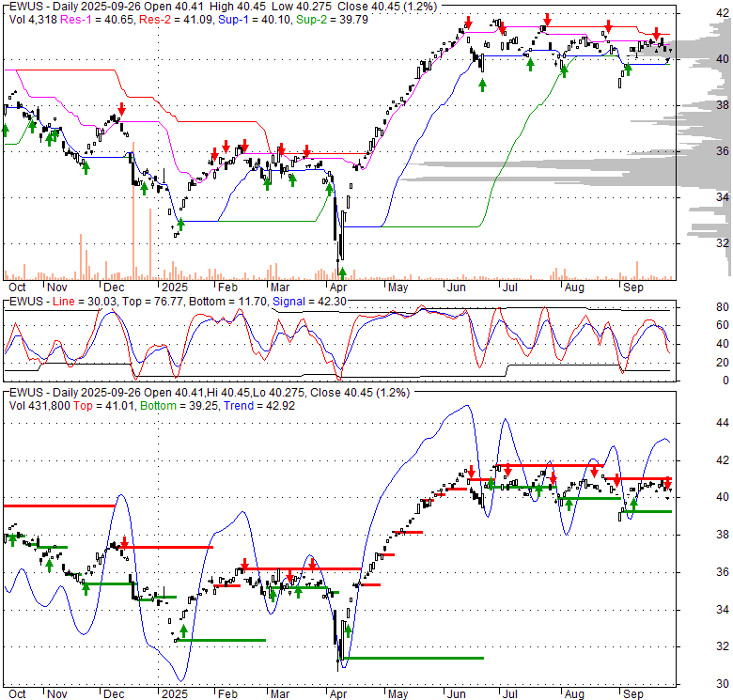
Task: Click the 'Top = 41.01' label in bottom chart
Action: (x=104, y=406)
